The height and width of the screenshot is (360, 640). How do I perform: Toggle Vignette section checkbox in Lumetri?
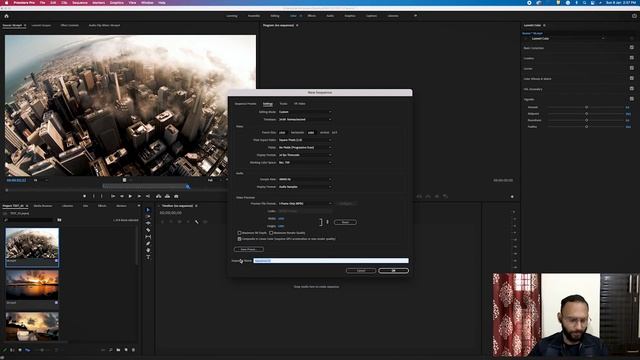tap(631, 99)
